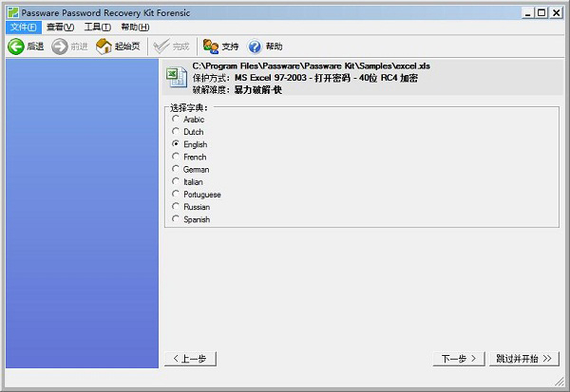
Task: Open the Tools menu (工具)
Action: 97,28
